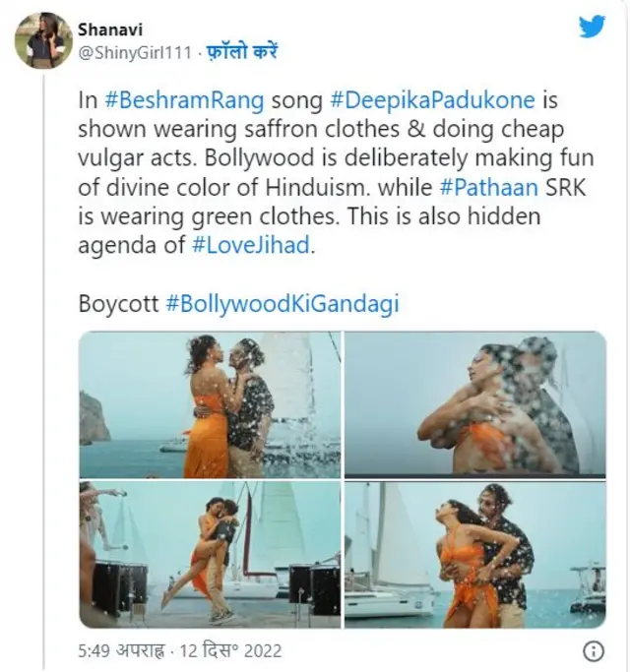Open the top-right tweet image
630x672 pixels.
(x=475, y=404)
